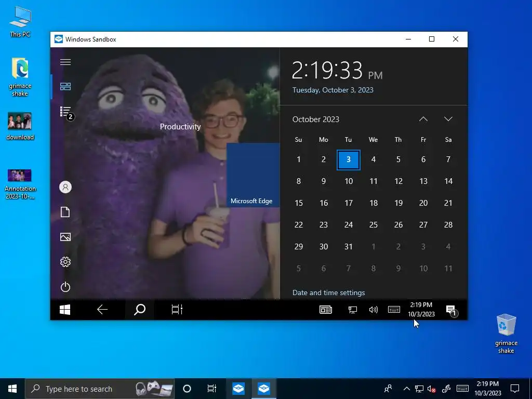Select October 14 in the calendar
This screenshot has height=399, width=532.
448,181
